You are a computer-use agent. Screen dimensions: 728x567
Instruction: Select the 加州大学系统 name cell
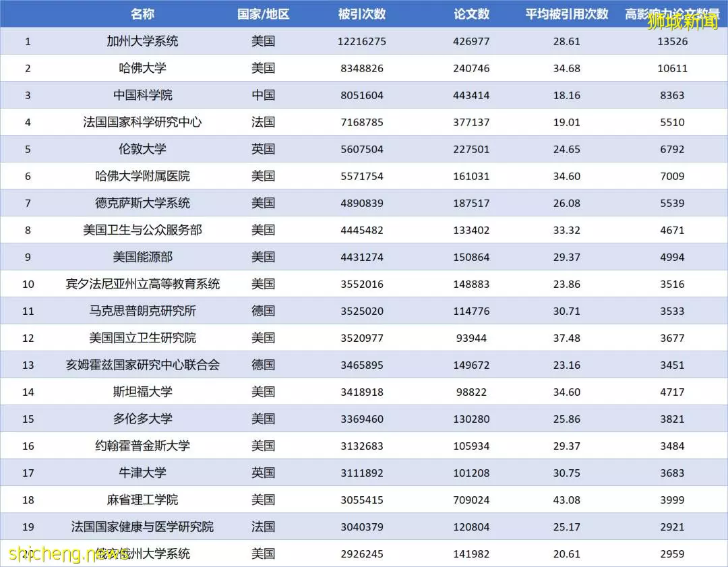[142, 41]
